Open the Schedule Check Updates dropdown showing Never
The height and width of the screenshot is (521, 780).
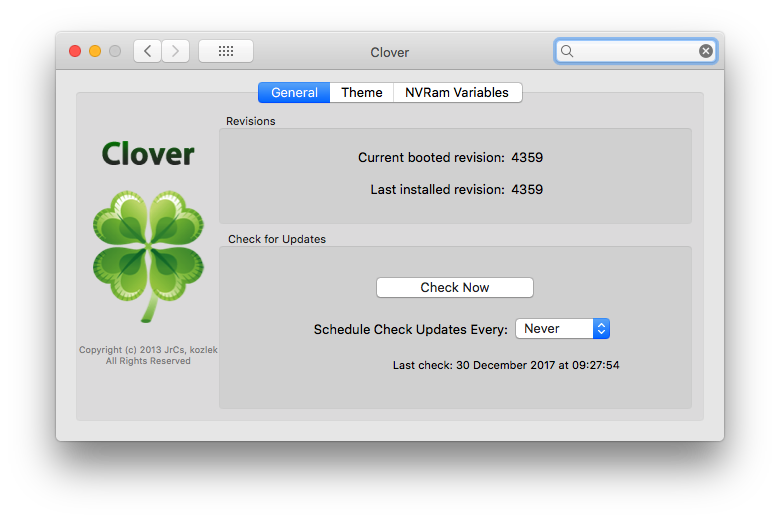click(563, 328)
